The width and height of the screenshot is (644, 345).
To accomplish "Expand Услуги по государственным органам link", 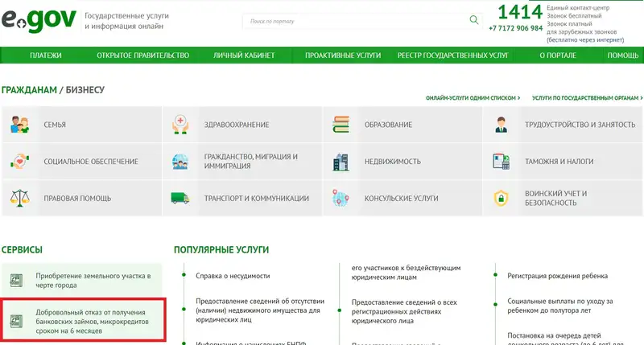I will coord(586,98).
